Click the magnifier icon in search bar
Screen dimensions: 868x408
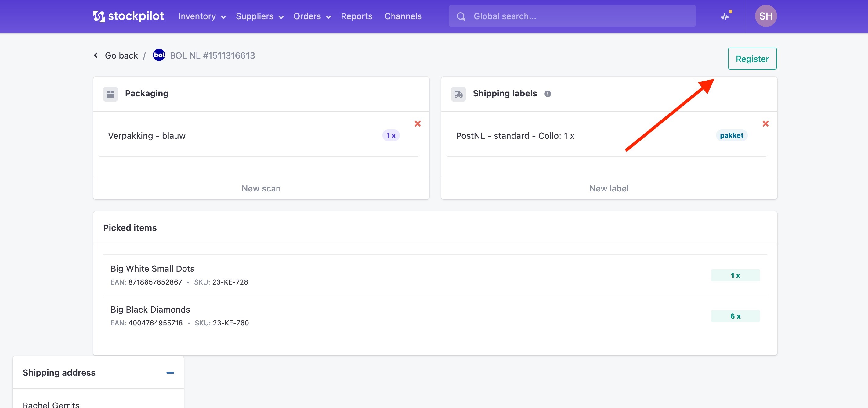click(461, 16)
